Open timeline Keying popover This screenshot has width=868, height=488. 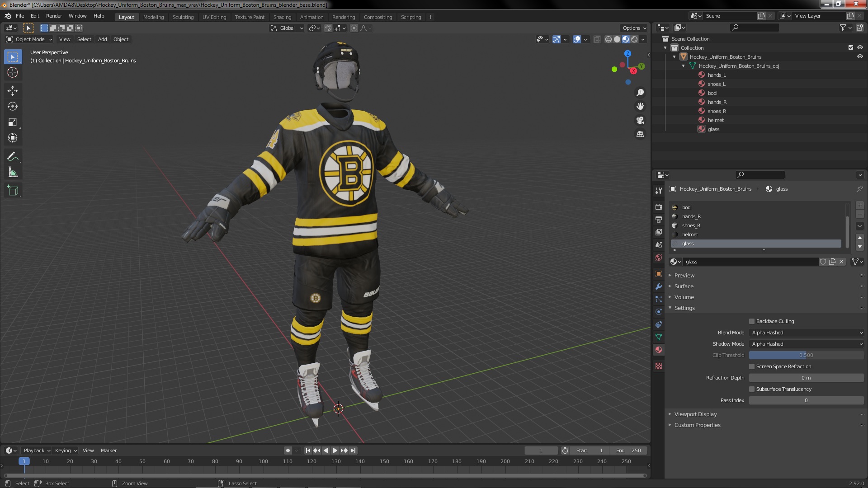click(66, 450)
